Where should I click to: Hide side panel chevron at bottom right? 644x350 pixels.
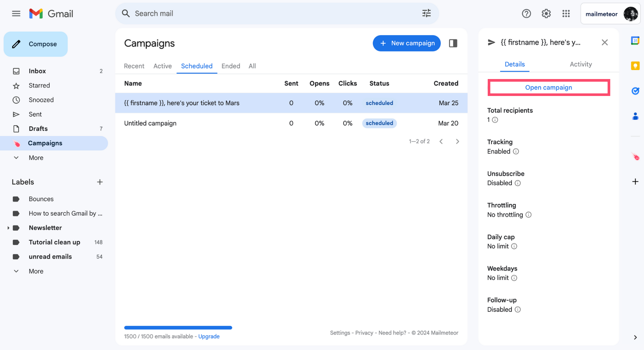(x=635, y=337)
